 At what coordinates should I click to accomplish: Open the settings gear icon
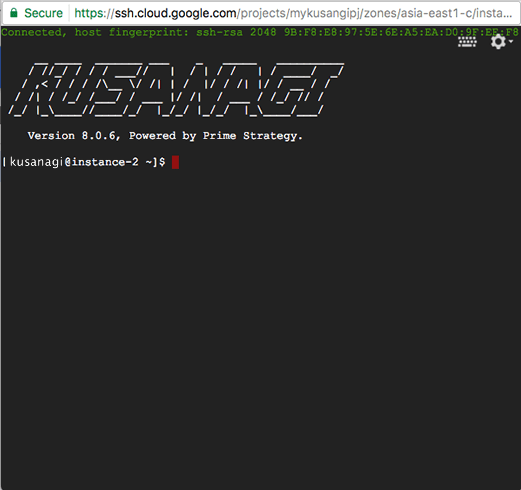pos(498,42)
